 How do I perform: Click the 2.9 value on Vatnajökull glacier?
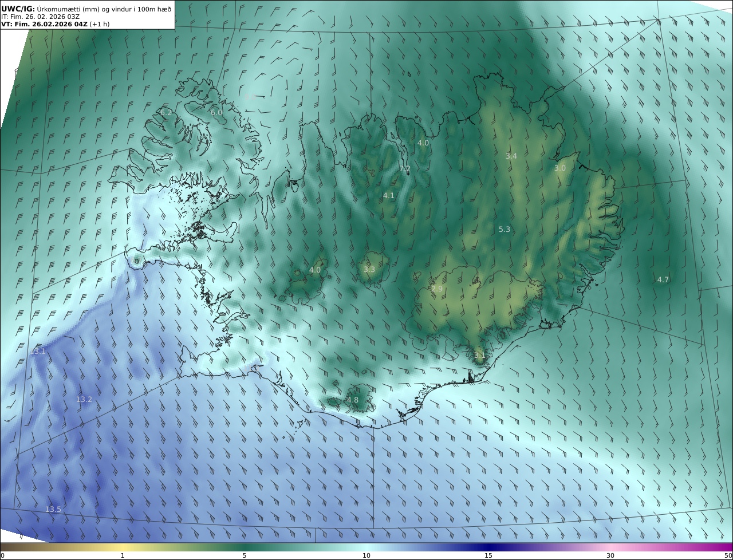(x=437, y=289)
